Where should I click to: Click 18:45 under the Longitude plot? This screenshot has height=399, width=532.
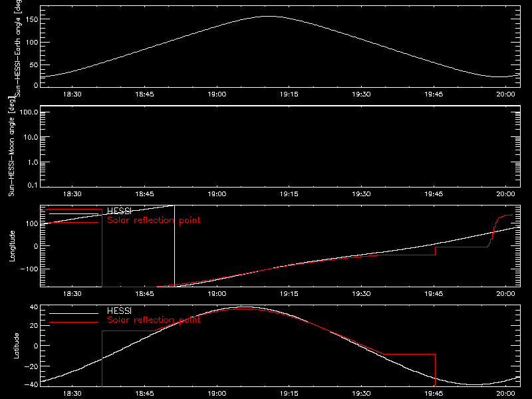coord(144,294)
